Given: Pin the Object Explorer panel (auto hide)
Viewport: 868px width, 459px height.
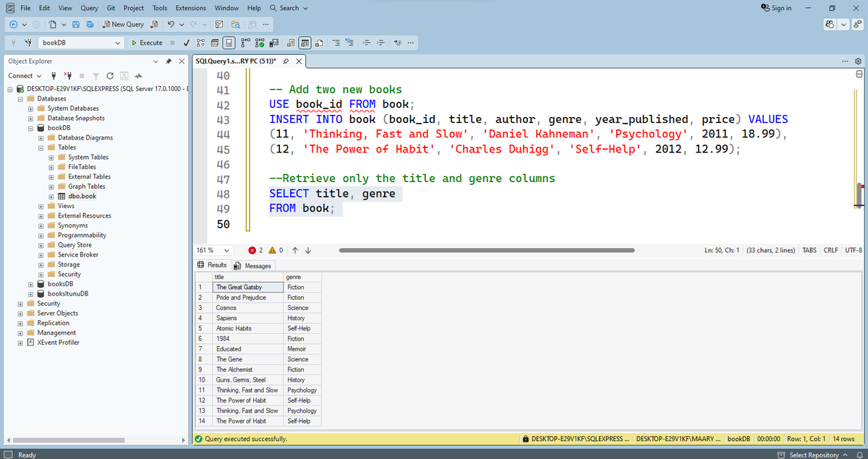Looking at the screenshot, I should pyautogui.click(x=169, y=61).
